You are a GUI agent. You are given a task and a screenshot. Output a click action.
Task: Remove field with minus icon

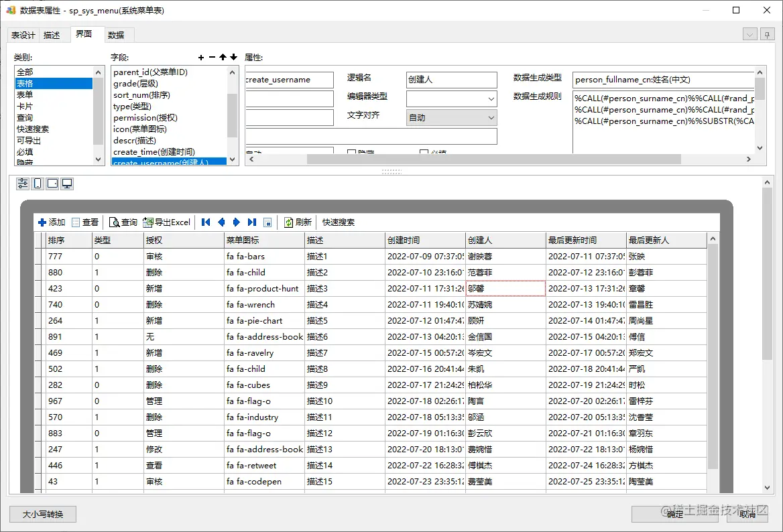[212, 58]
